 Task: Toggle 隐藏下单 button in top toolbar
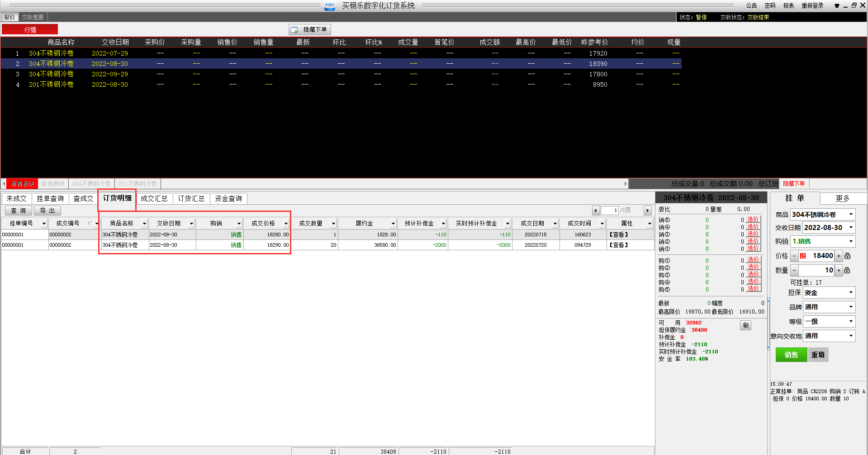pyautogui.click(x=310, y=30)
